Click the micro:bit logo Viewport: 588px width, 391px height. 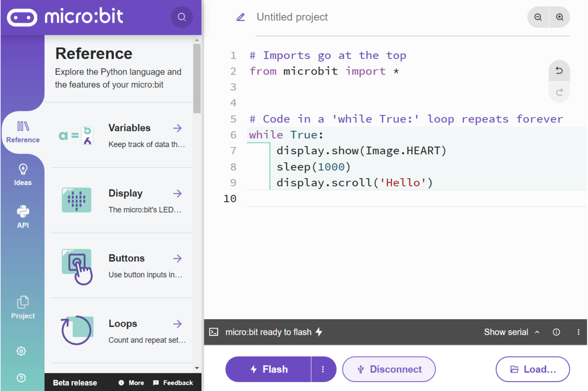tap(65, 17)
